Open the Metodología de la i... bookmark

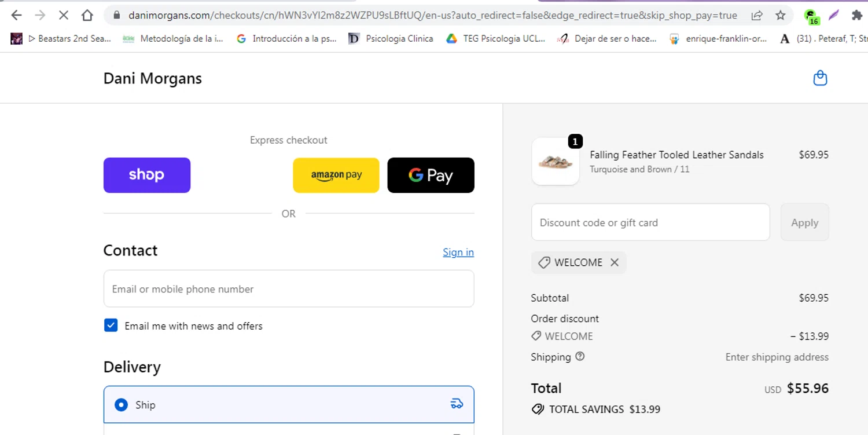pyautogui.click(x=173, y=39)
